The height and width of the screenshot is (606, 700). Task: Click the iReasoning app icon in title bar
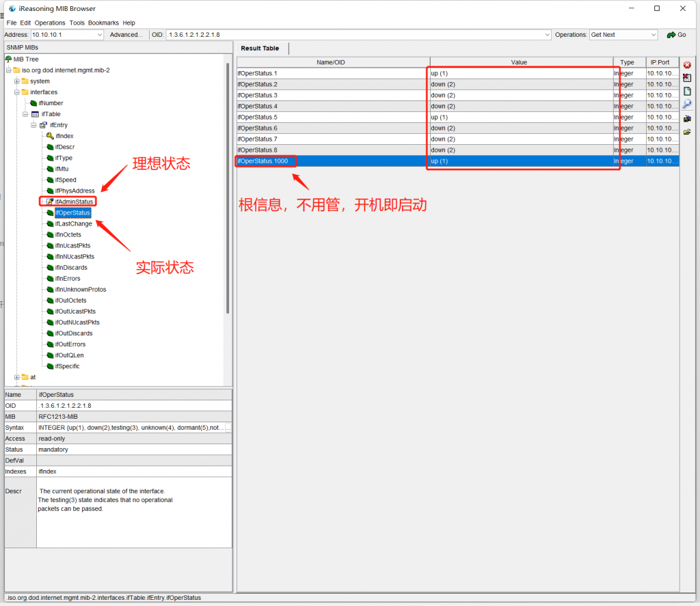12,8
